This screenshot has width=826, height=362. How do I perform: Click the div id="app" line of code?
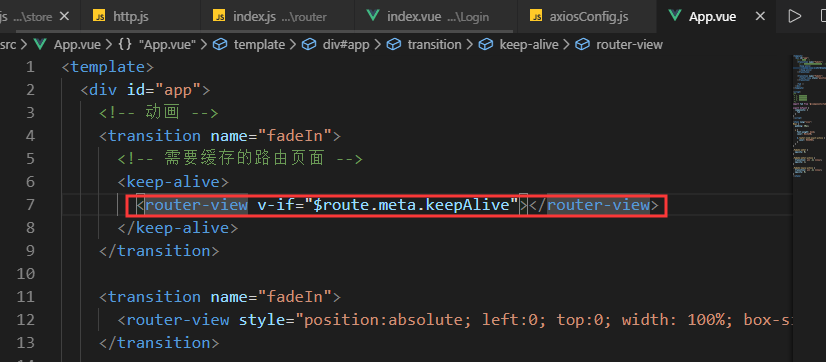click(145, 90)
